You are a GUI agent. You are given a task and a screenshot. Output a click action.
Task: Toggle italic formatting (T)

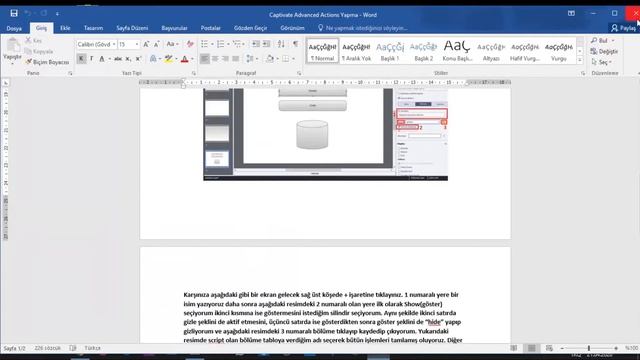pyautogui.click(x=91, y=59)
